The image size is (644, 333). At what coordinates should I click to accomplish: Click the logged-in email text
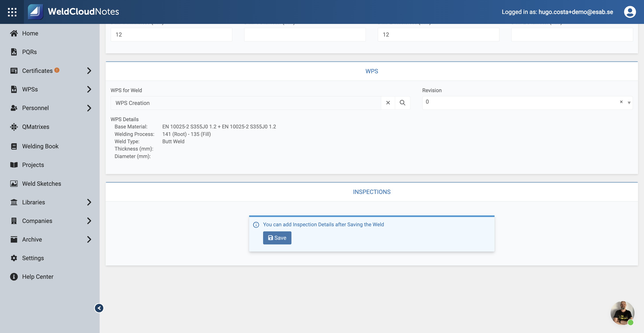pos(576,12)
